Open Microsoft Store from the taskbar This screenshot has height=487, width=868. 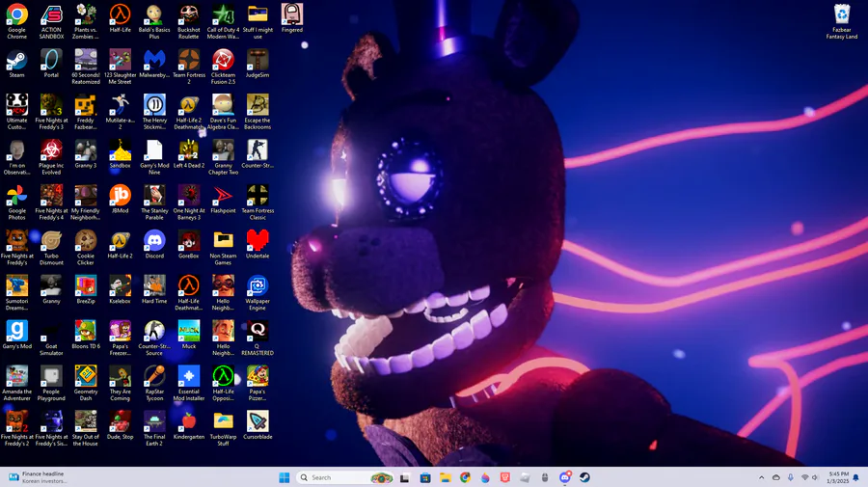tap(425, 477)
